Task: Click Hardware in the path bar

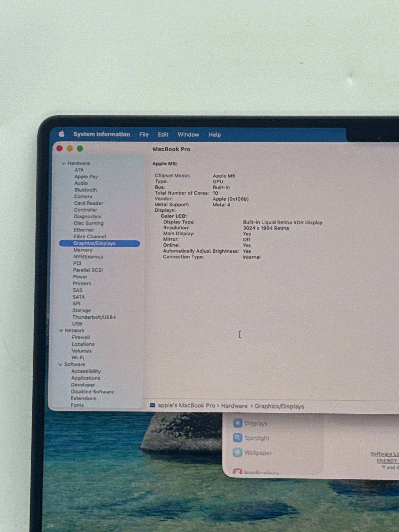Action: click(x=234, y=406)
